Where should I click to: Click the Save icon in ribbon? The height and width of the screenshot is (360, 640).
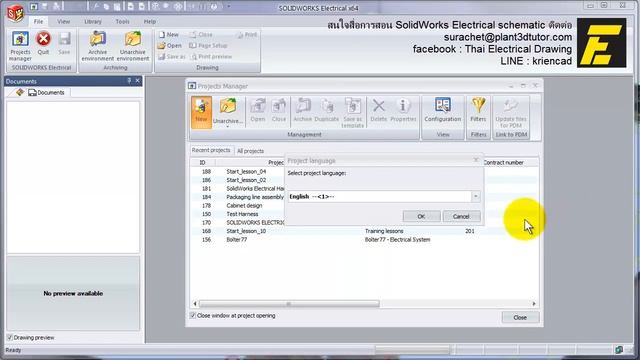pyautogui.click(x=64, y=43)
